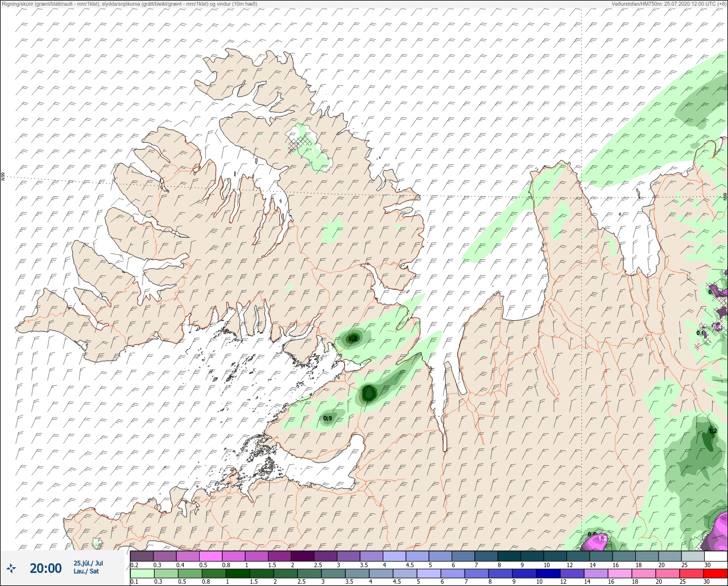Click the 20:00 forecast time display
Screen dimensions: 728x586
point(45,568)
